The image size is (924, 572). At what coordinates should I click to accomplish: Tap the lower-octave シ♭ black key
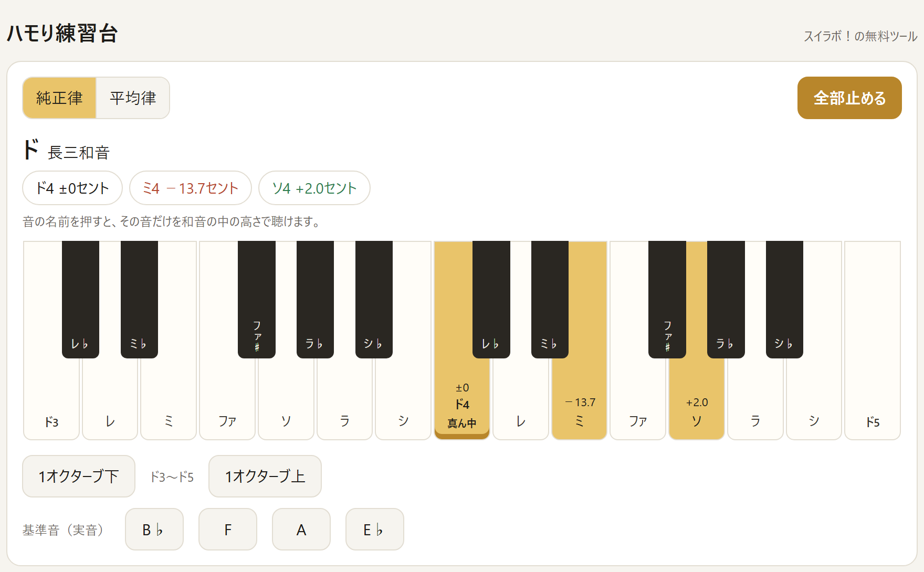tap(374, 299)
